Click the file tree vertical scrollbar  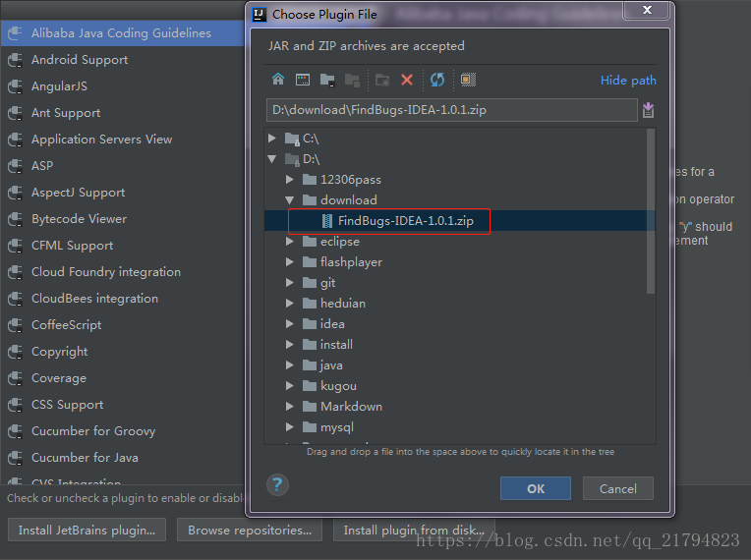click(x=651, y=211)
